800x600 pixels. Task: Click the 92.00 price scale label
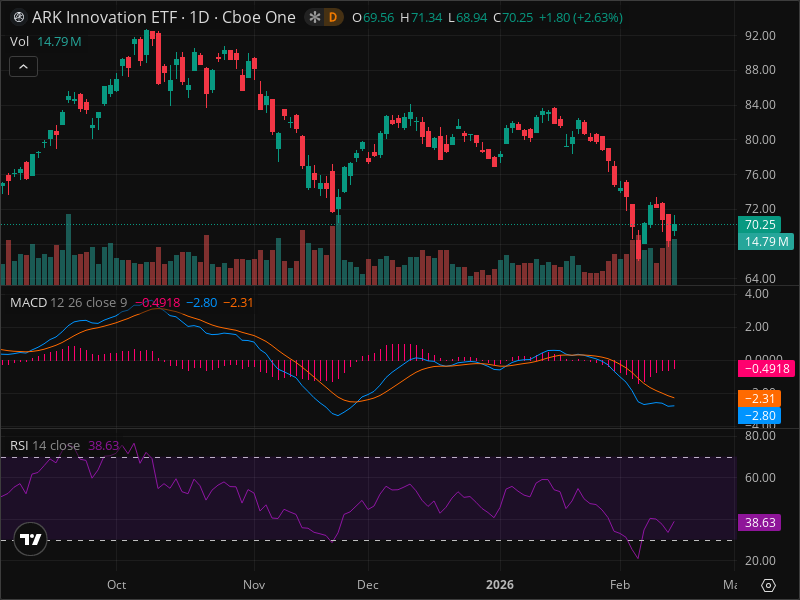click(x=760, y=36)
